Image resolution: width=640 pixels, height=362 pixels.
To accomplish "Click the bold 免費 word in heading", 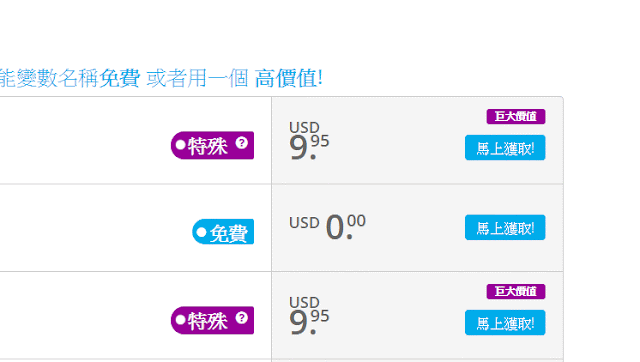I will point(120,78).
